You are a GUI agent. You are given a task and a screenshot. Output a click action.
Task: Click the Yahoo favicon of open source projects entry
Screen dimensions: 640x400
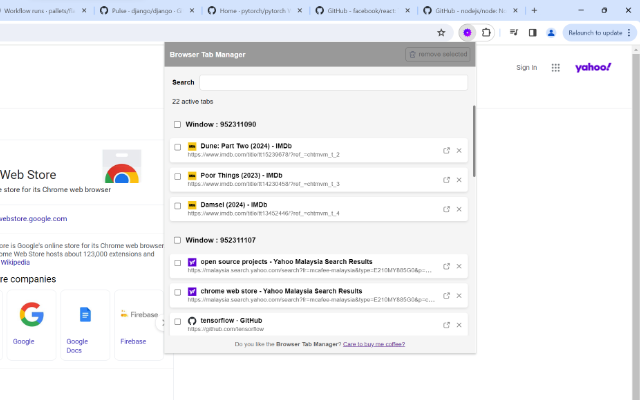point(192,262)
